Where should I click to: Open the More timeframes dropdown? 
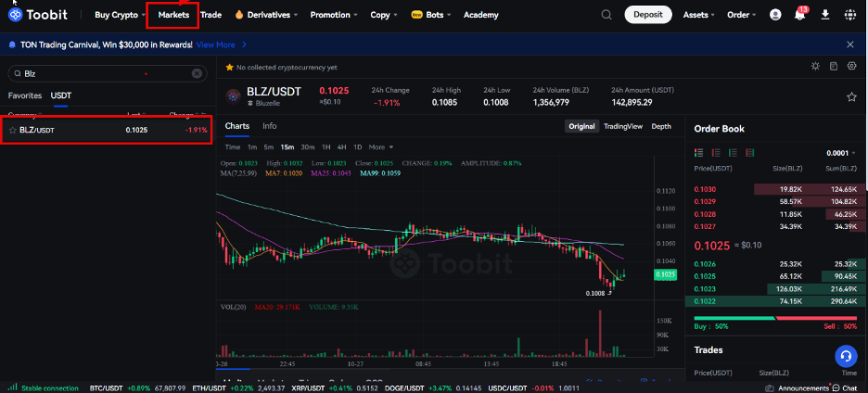point(381,147)
